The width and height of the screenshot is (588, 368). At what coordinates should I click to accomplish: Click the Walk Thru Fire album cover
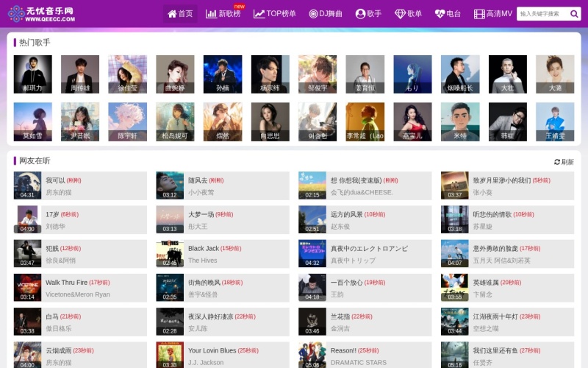tap(27, 287)
